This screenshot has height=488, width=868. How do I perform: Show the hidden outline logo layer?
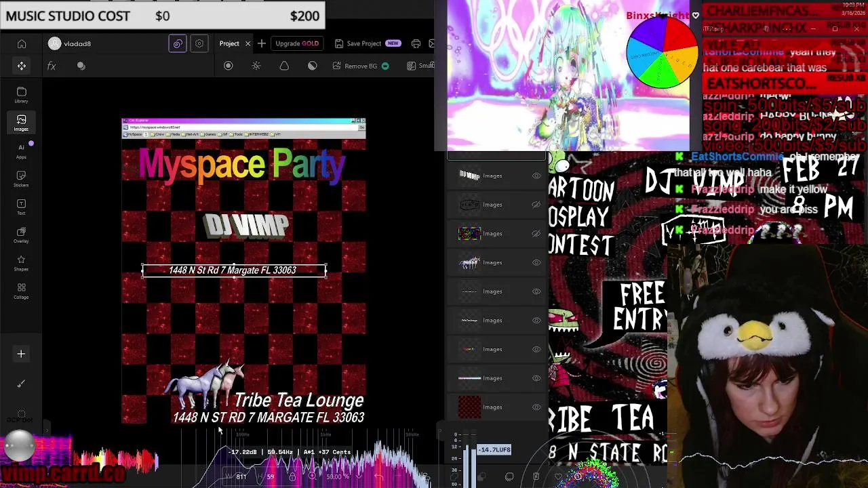click(536, 205)
